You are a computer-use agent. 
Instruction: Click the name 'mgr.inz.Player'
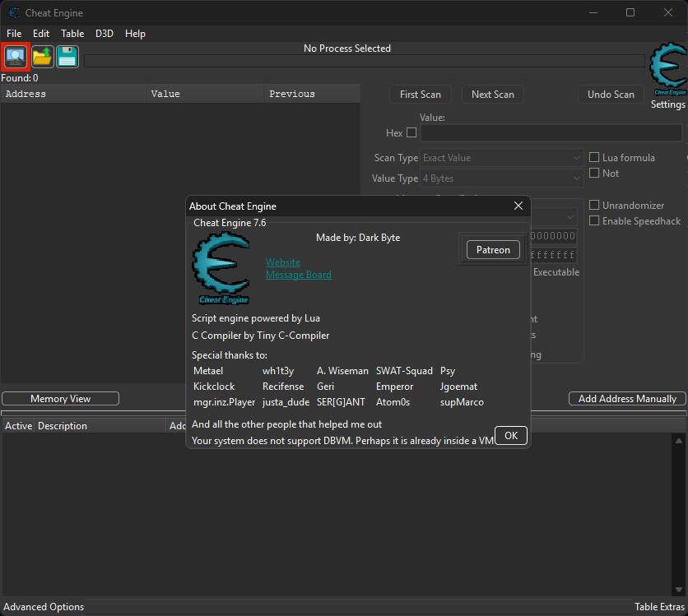pos(224,402)
